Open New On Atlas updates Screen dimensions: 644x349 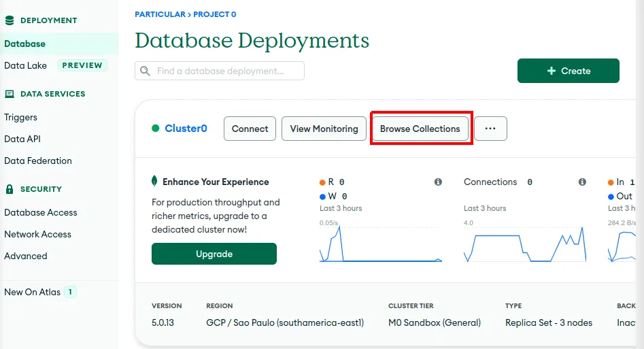coord(32,292)
